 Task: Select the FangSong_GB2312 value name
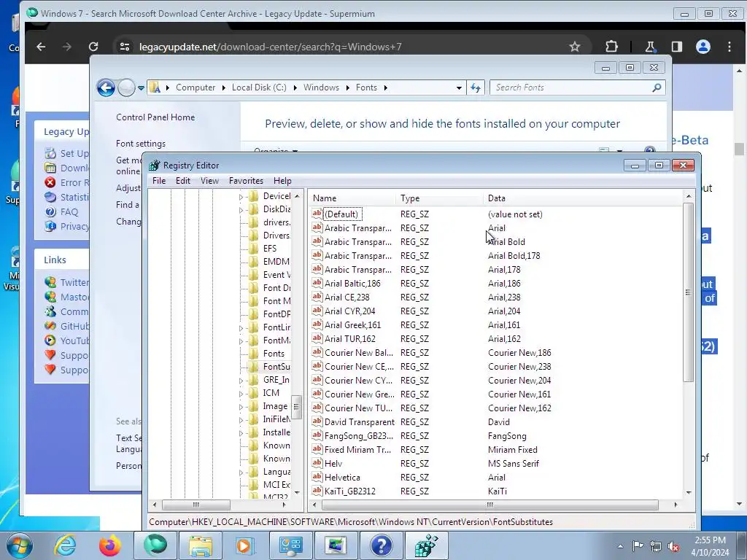coord(359,436)
